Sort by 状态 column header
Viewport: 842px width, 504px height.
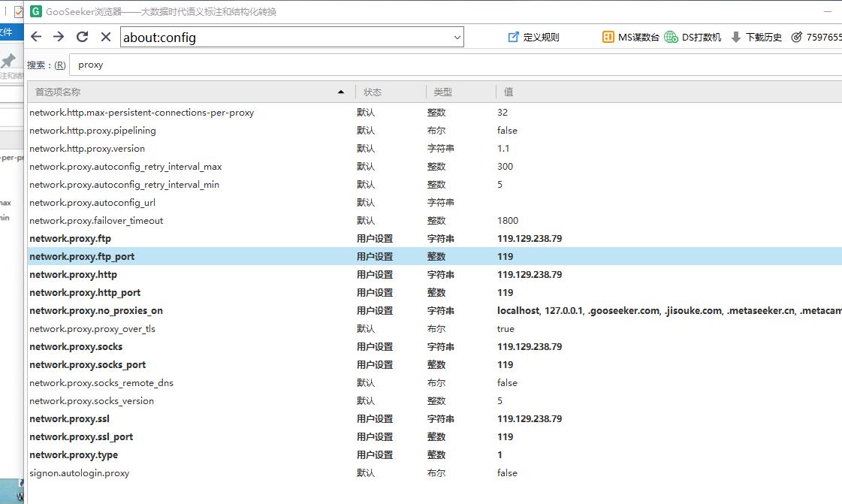[x=391, y=92]
